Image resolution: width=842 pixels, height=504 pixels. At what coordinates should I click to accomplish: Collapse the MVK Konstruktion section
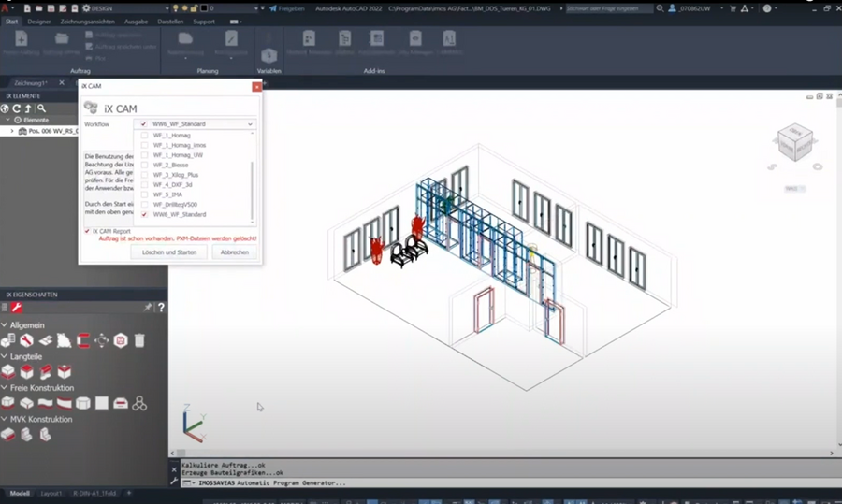coord(5,419)
